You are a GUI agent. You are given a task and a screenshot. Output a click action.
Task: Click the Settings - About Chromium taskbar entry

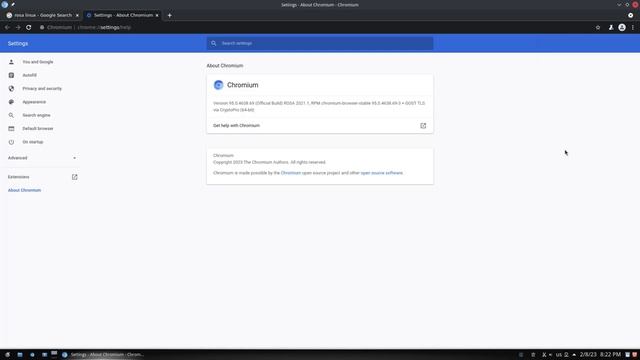103,355
